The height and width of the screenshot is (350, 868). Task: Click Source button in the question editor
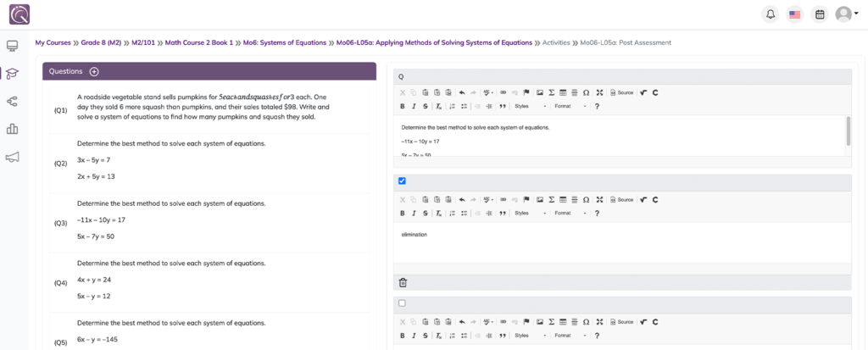point(621,92)
